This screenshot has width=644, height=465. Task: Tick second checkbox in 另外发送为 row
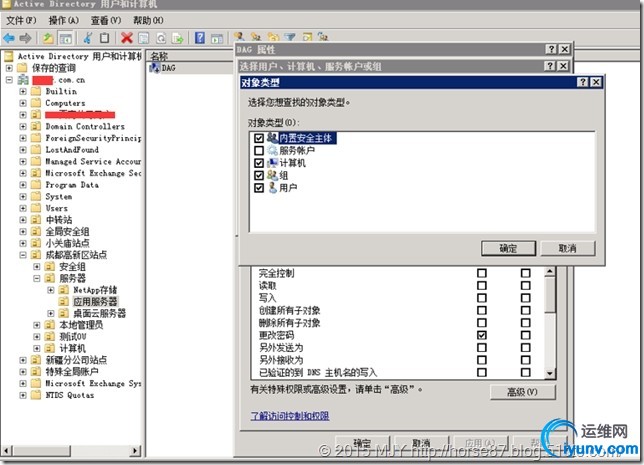(525, 348)
